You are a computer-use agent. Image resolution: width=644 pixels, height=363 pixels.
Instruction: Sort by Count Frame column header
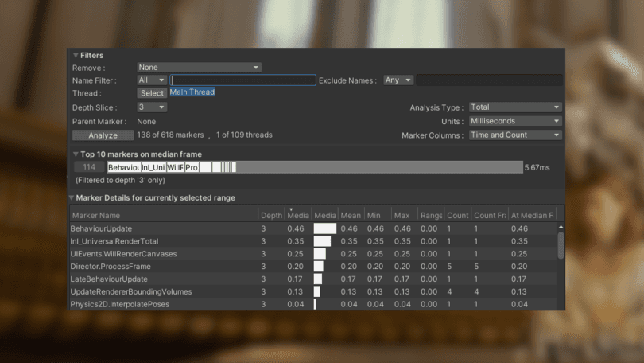coord(490,216)
